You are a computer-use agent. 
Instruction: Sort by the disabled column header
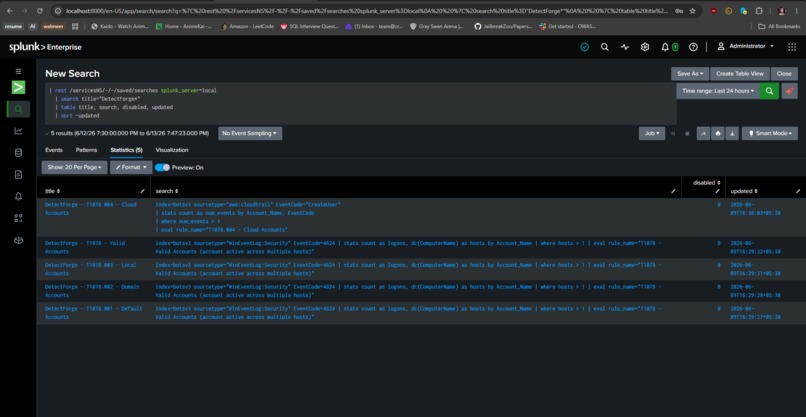point(706,183)
